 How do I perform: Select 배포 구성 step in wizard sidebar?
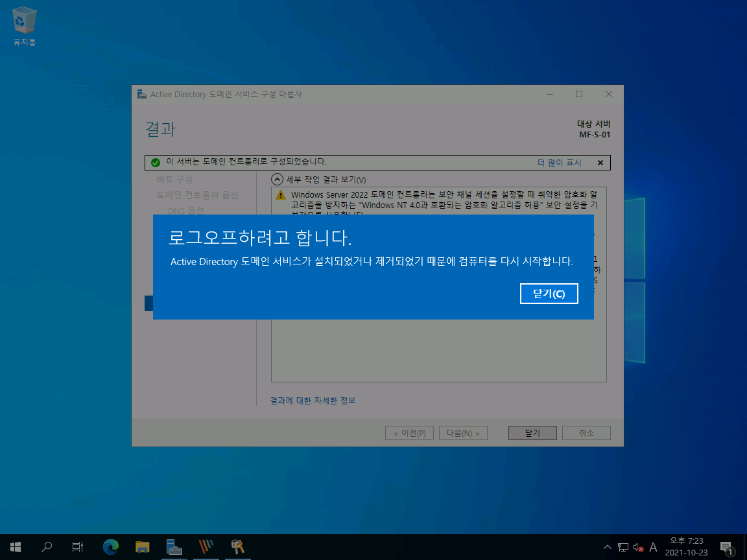[x=174, y=180]
